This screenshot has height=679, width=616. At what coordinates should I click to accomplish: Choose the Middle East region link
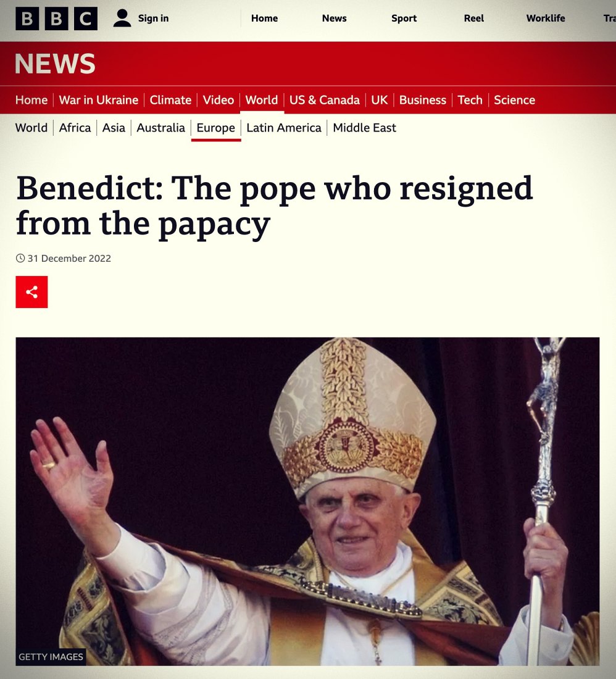coord(365,128)
